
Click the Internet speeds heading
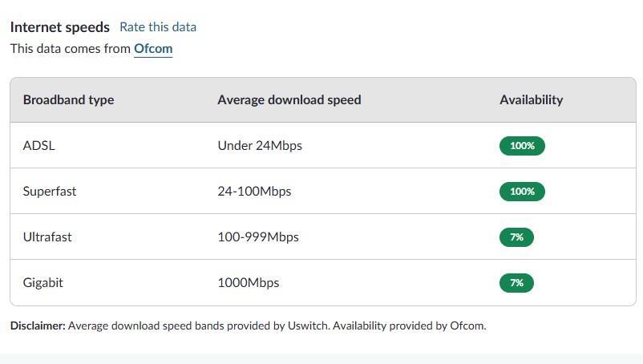tap(60, 27)
